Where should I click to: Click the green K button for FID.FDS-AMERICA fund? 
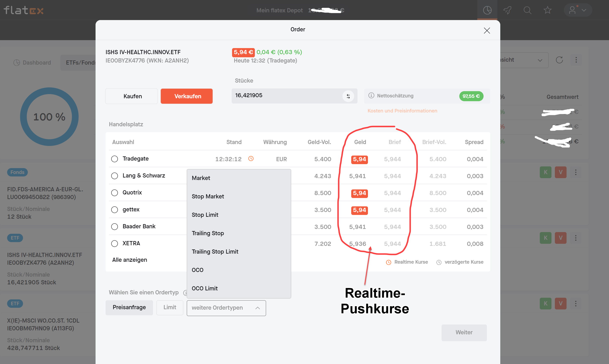(x=545, y=172)
